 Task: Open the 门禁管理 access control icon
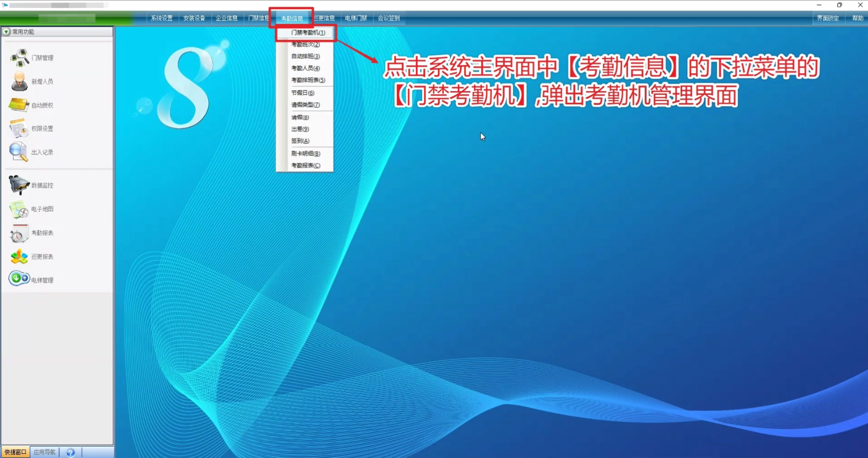(x=19, y=58)
